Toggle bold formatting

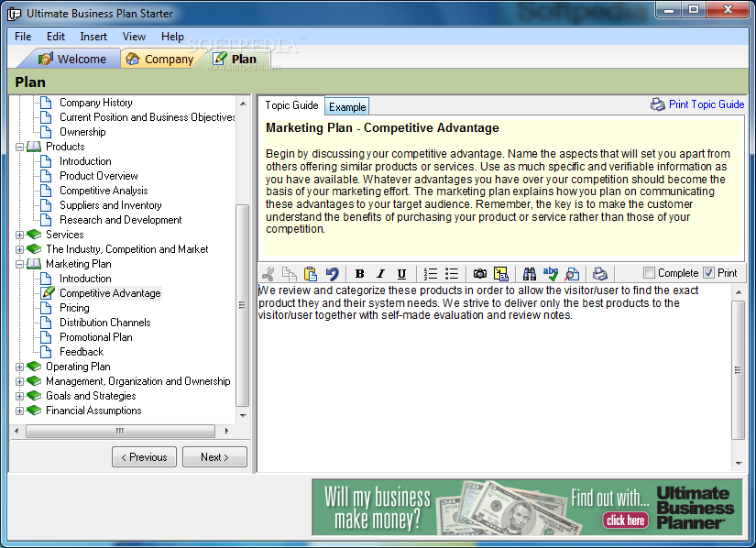[x=360, y=274]
